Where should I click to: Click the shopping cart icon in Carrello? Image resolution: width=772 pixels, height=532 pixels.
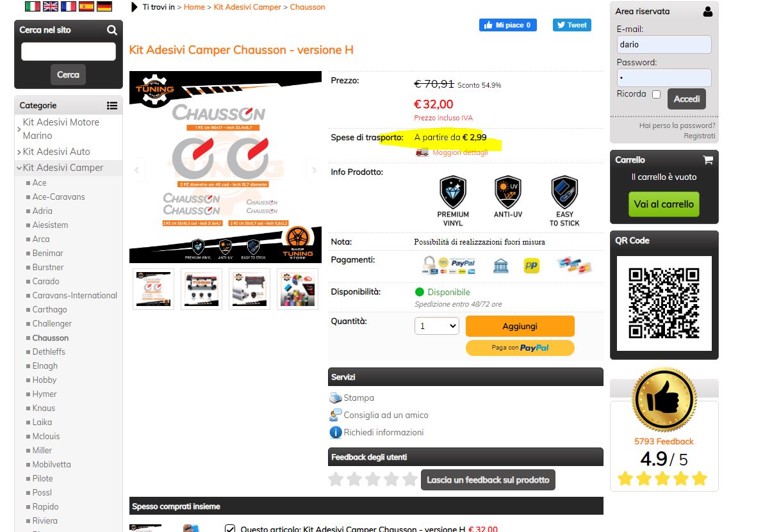pyautogui.click(x=708, y=160)
